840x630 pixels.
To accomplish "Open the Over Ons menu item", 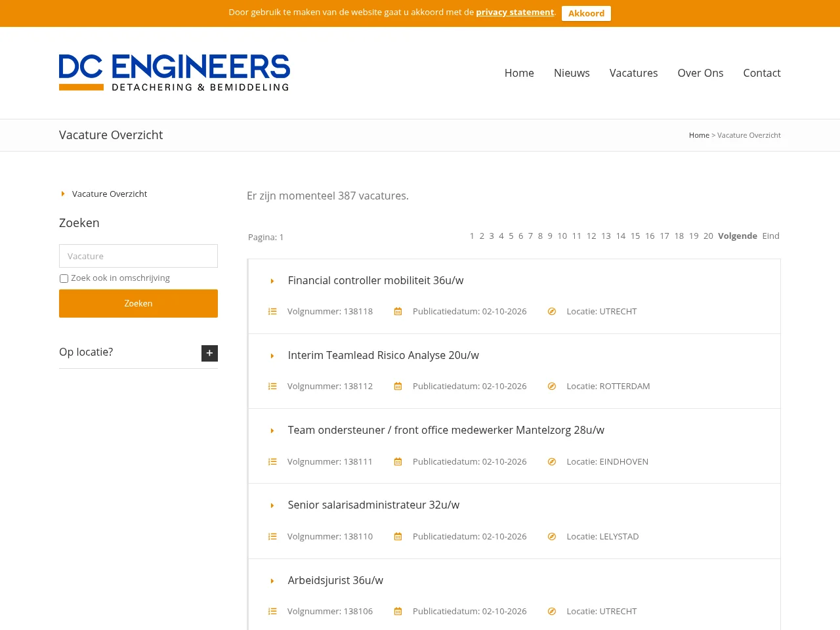I will (x=700, y=73).
